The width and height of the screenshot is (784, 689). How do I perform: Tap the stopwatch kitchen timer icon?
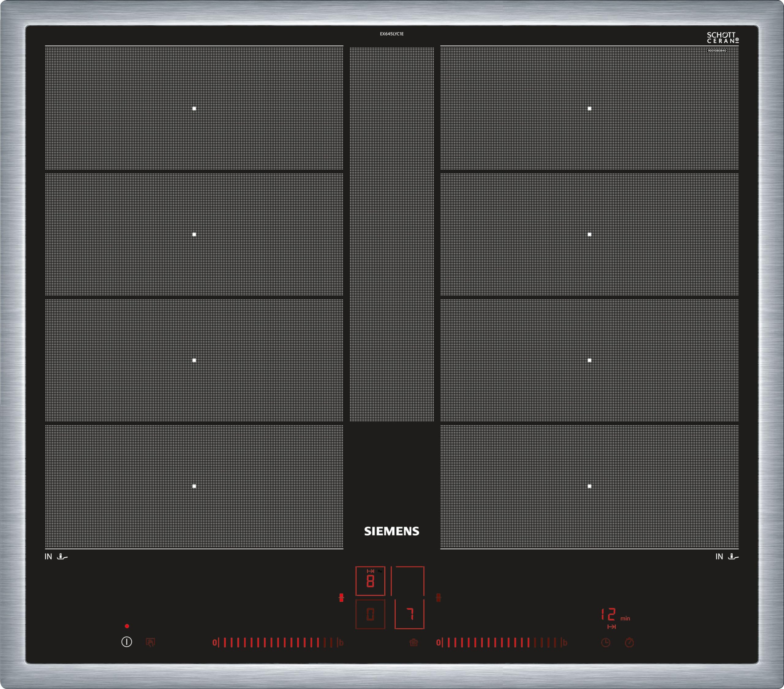click(x=629, y=642)
